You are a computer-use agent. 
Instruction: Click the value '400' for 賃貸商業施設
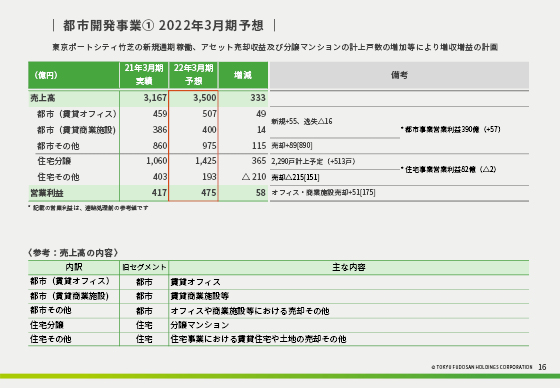click(x=209, y=130)
